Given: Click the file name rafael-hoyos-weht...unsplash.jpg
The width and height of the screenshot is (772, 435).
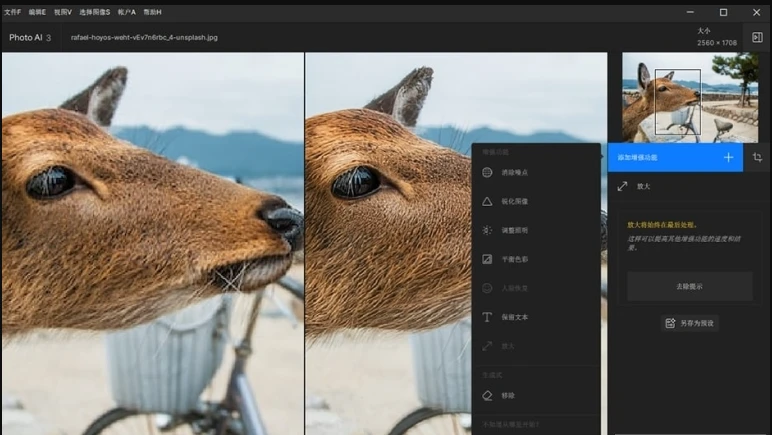Looking at the screenshot, I should [144, 37].
